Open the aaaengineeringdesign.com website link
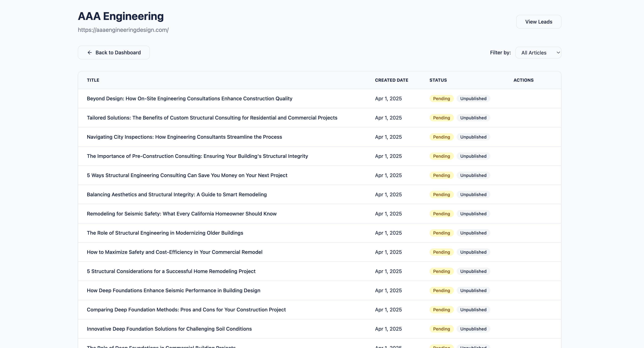Image resolution: width=644 pixels, height=348 pixels. (x=123, y=30)
